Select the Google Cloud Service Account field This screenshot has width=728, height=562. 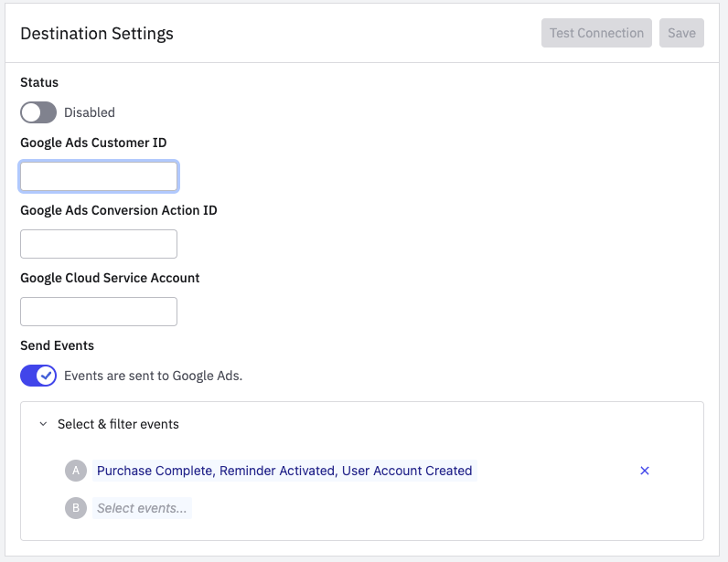[x=99, y=312]
